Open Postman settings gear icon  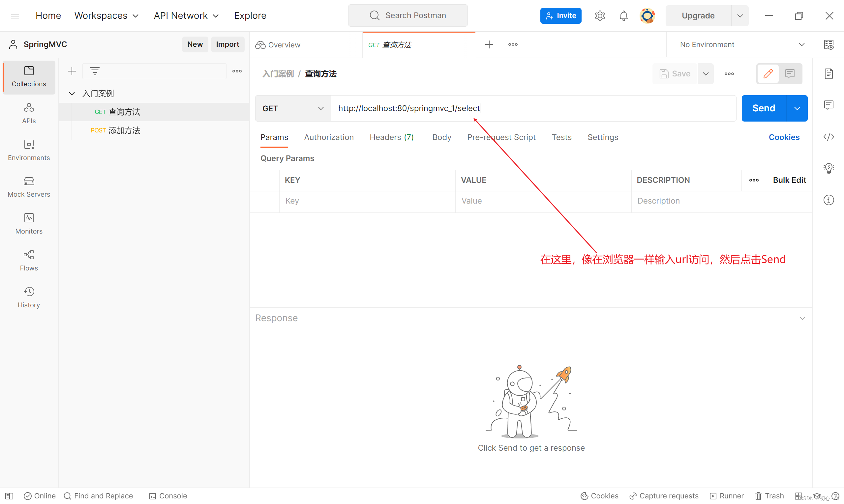[x=600, y=15]
